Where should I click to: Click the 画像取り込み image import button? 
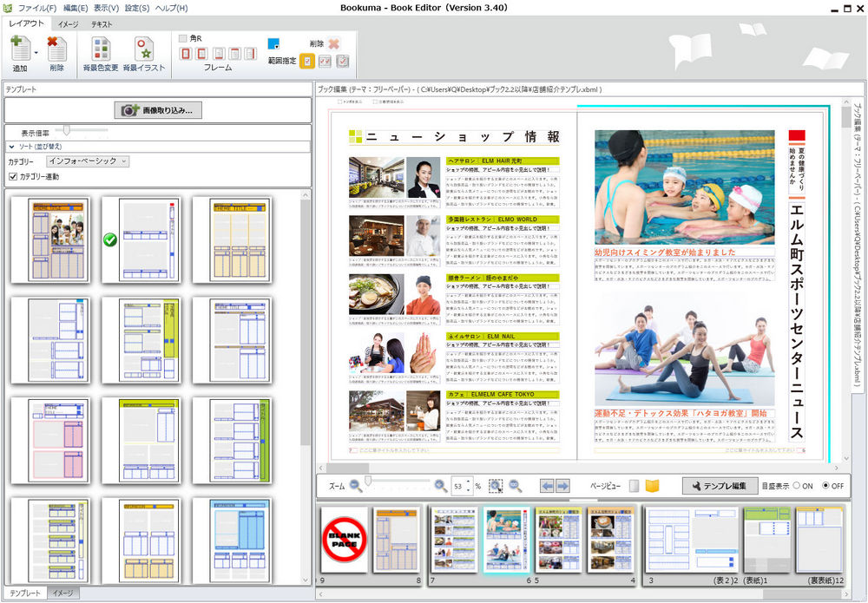(157, 110)
